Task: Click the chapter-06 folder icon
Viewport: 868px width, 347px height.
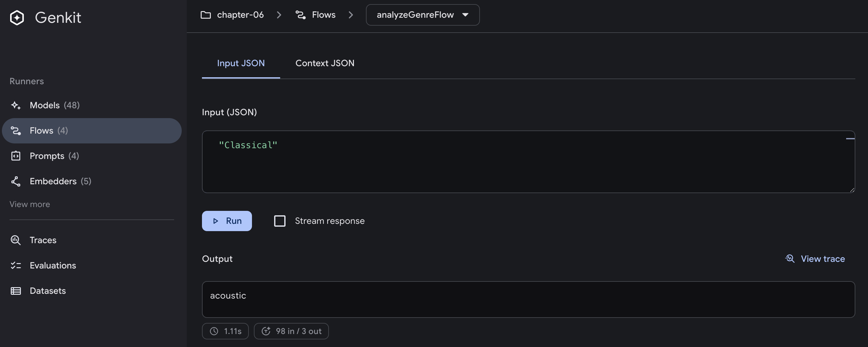Action: [x=205, y=15]
